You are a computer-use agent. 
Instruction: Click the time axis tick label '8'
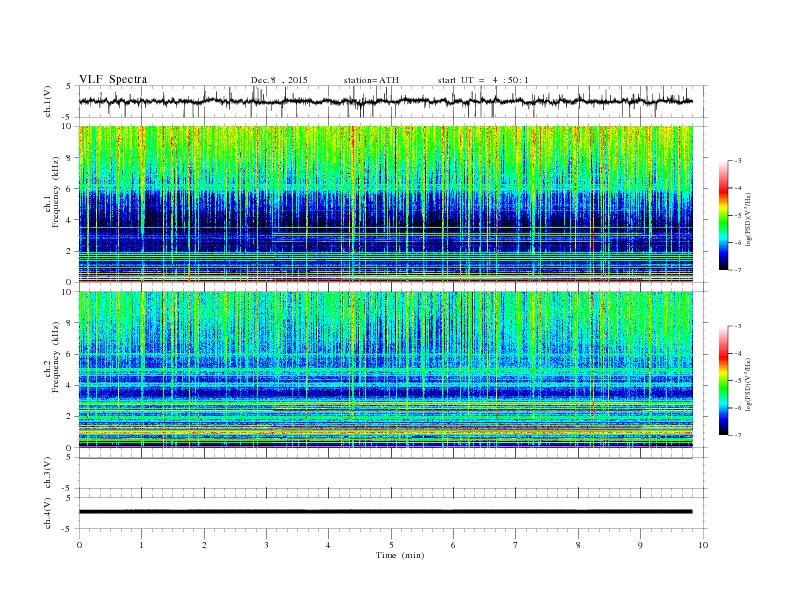point(578,545)
